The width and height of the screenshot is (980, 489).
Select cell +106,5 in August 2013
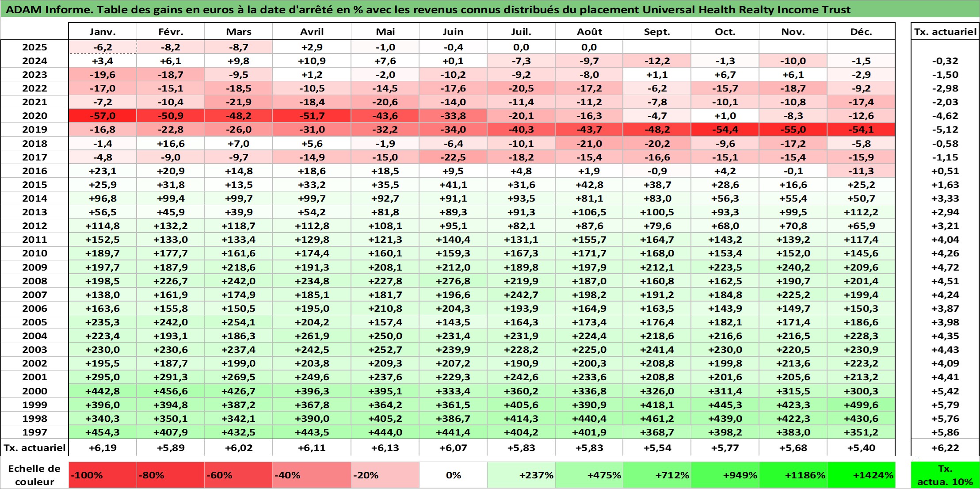click(589, 212)
